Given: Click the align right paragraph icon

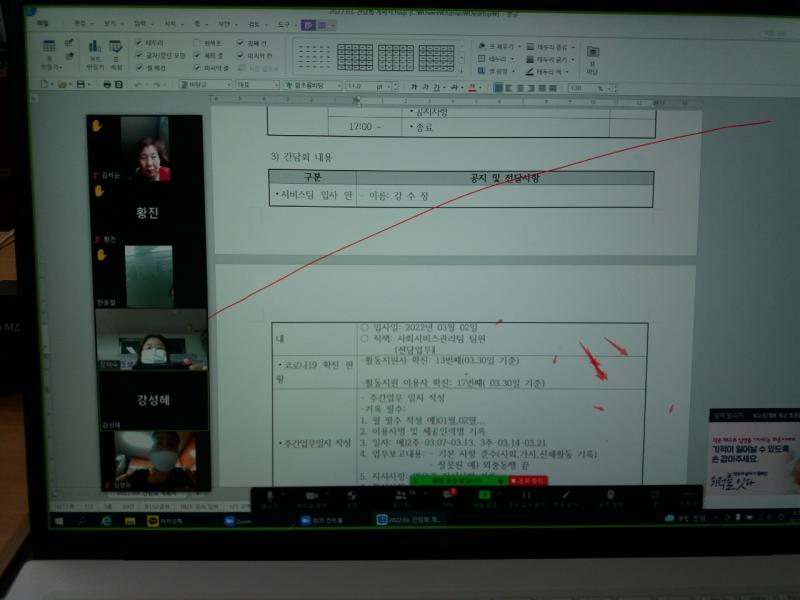Looking at the screenshot, I should [x=531, y=88].
